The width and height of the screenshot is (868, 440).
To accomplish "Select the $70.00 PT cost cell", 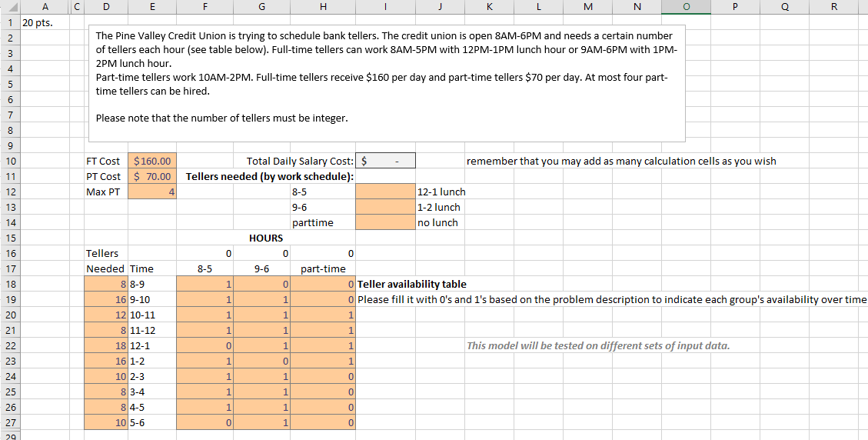I will tap(152, 177).
